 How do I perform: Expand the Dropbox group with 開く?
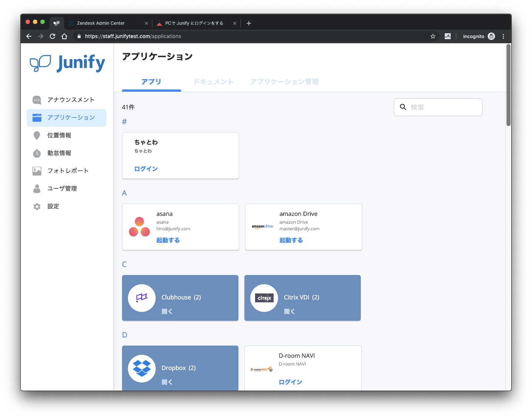click(167, 382)
